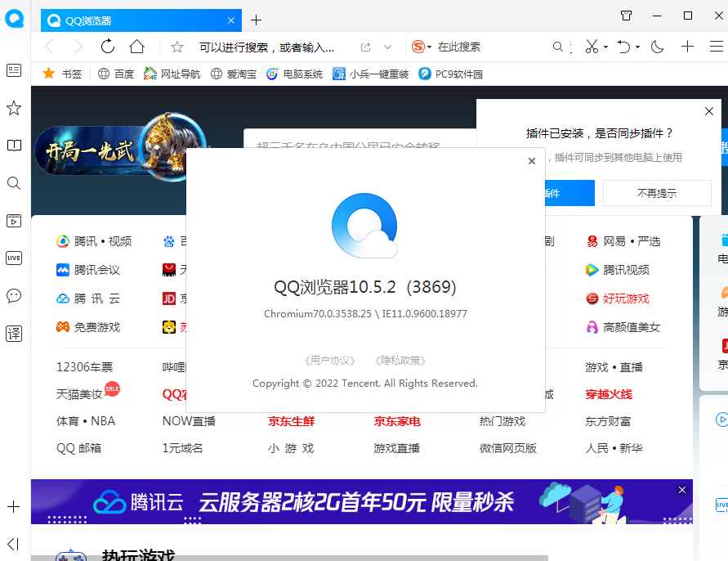Open the Sogou search engine dropdown
The image size is (728, 561).
pyautogui.click(x=422, y=47)
